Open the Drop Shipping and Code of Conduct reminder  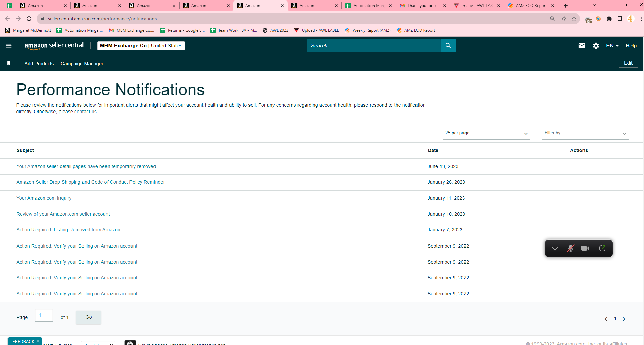click(x=91, y=182)
